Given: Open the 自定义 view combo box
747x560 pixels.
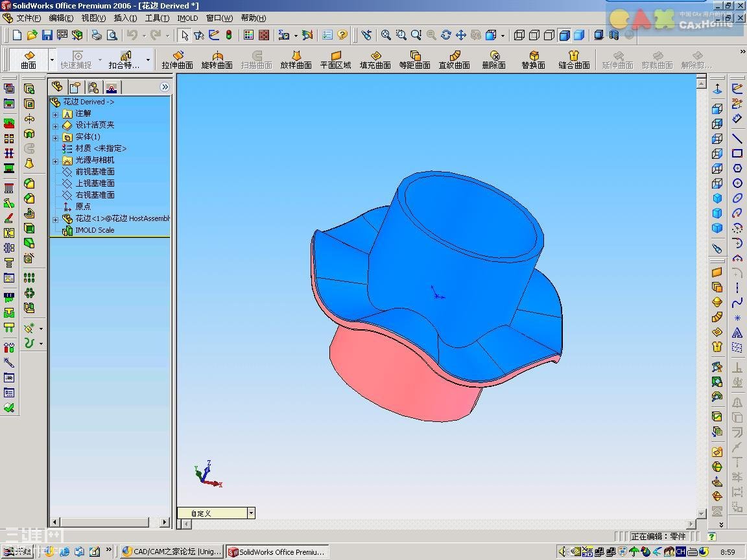Looking at the screenshot, I should [217, 513].
